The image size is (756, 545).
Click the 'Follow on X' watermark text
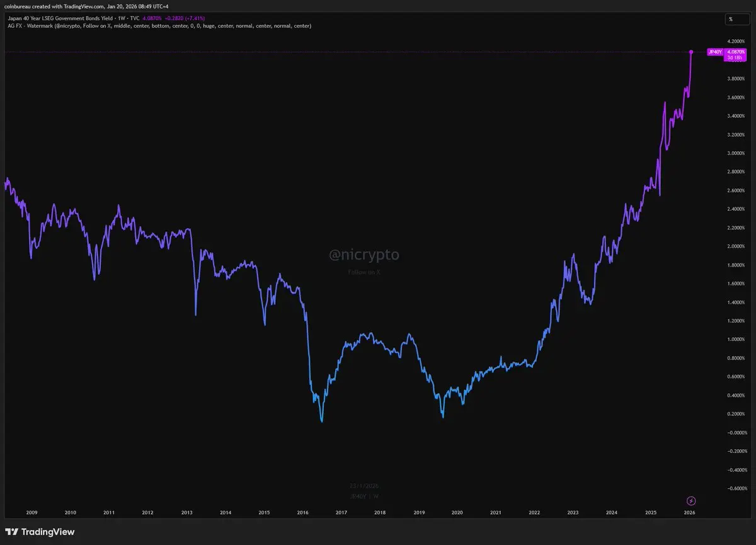pos(364,272)
